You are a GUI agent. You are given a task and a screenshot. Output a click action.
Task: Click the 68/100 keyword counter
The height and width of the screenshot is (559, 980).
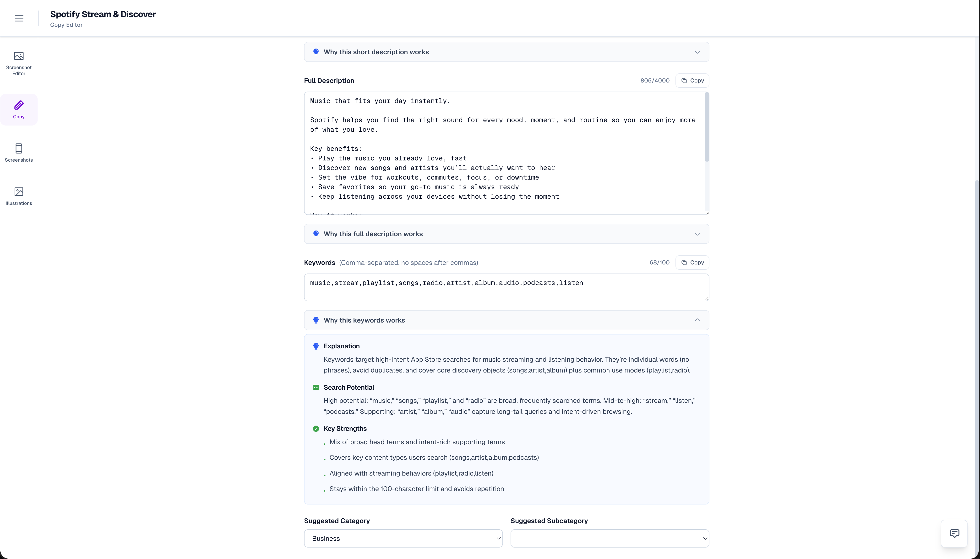[659, 263]
